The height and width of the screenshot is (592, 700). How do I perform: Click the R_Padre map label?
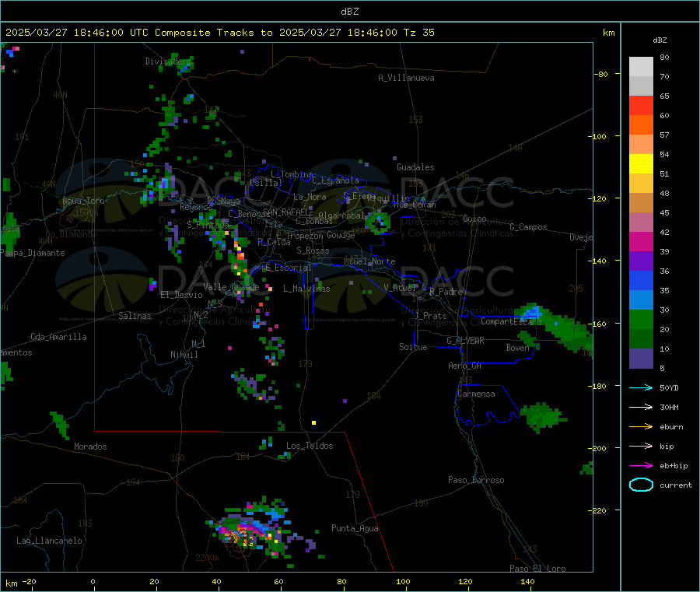coord(446,292)
